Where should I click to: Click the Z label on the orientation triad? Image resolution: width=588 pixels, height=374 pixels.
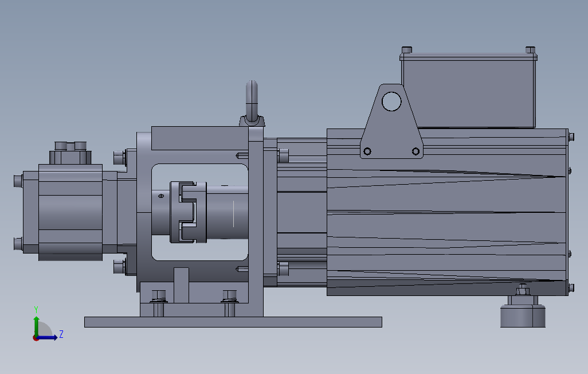61,334
